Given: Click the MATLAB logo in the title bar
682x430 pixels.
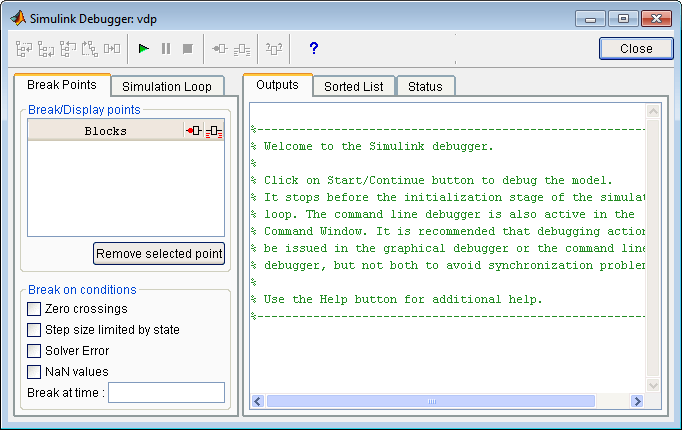Looking at the screenshot, I should (x=17, y=18).
